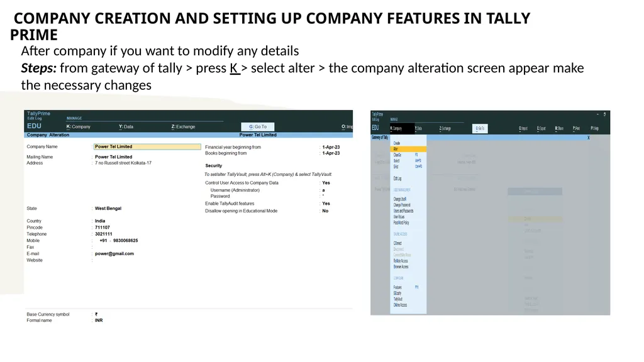Open Features under Configure section
This screenshot has height=362, width=644.
point(397,287)
